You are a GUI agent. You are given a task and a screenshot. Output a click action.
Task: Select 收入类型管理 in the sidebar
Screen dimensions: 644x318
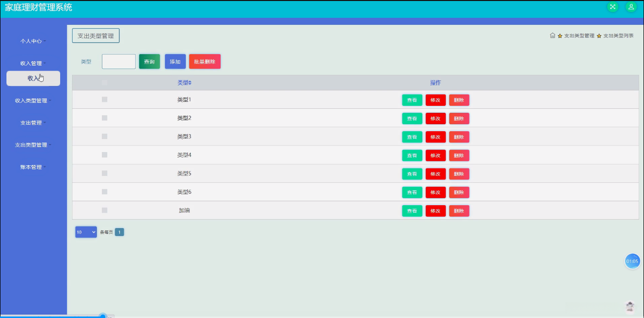coord(33,100)
